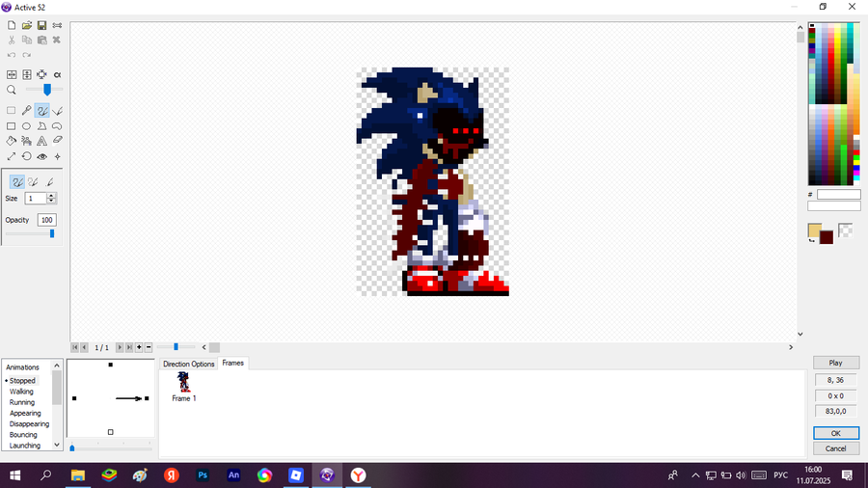
Task: Select the Color picker eyedropper tool
Action: [27, 111]
